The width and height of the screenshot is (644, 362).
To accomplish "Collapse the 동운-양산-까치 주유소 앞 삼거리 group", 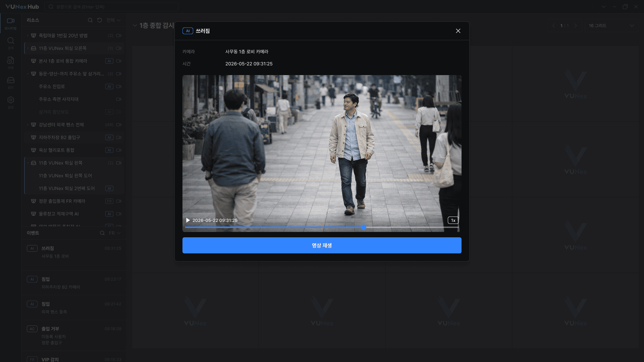I will coord(28,74).
